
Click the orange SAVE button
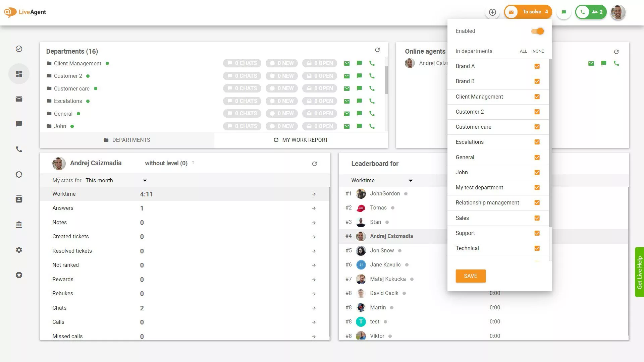pyautogui.click(x=470, y=276)
